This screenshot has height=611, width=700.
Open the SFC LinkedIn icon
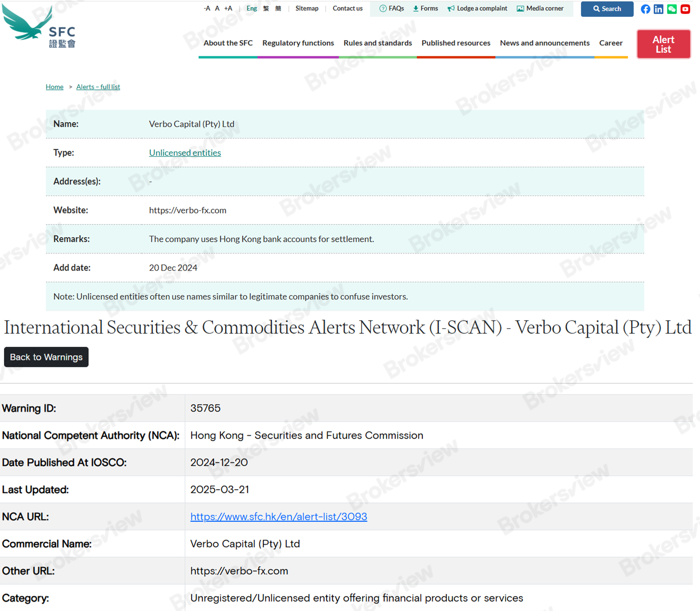pos(658,9)
